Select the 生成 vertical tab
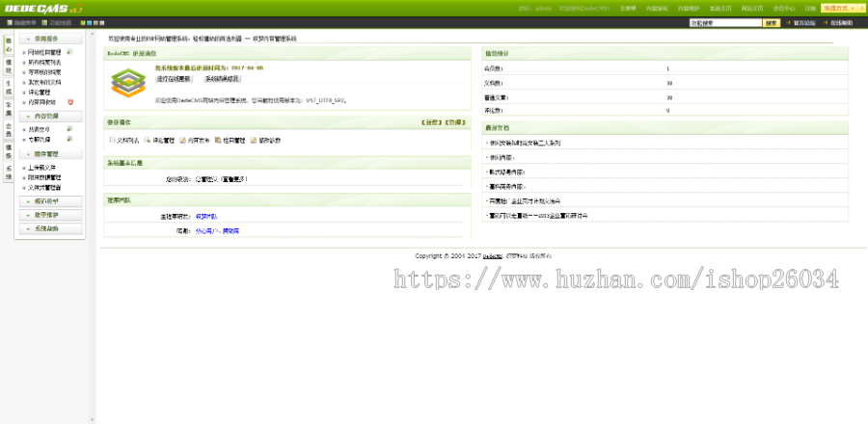Screen dimensions: 868x424 (x=9, y=87)
